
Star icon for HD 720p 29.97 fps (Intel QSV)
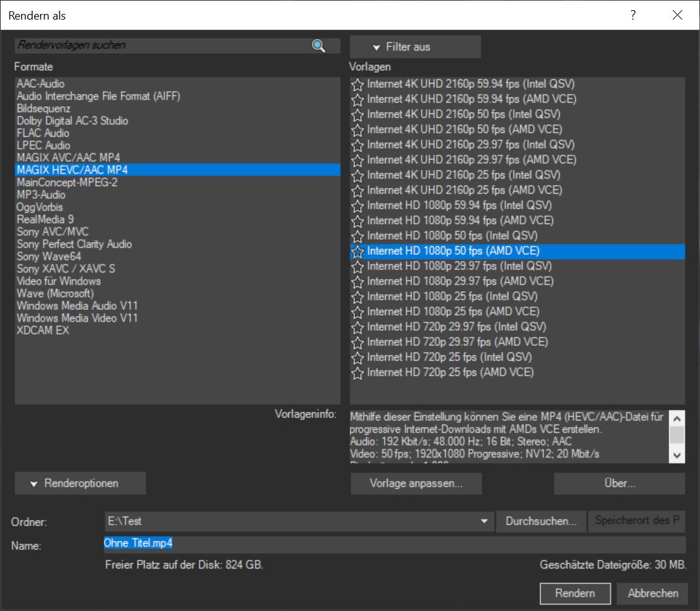[x=357, y=328]
